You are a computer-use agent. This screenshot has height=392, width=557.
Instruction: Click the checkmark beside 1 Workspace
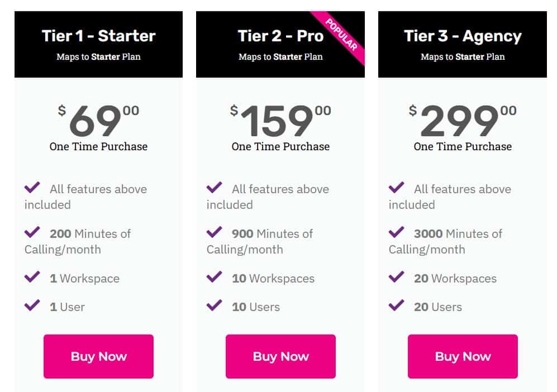34,276
